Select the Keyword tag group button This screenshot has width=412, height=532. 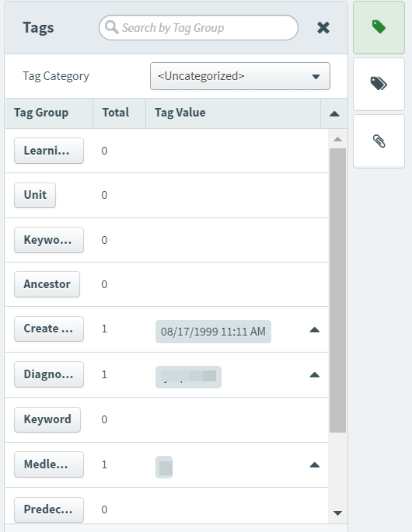[x=47, y=419]
